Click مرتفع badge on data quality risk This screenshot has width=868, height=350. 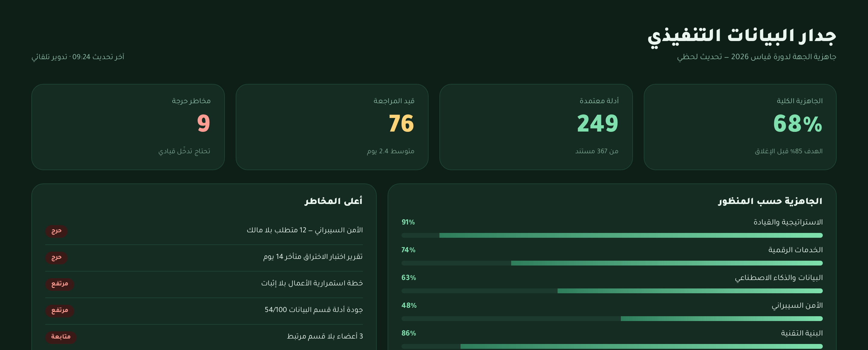[x=60, y=311]
